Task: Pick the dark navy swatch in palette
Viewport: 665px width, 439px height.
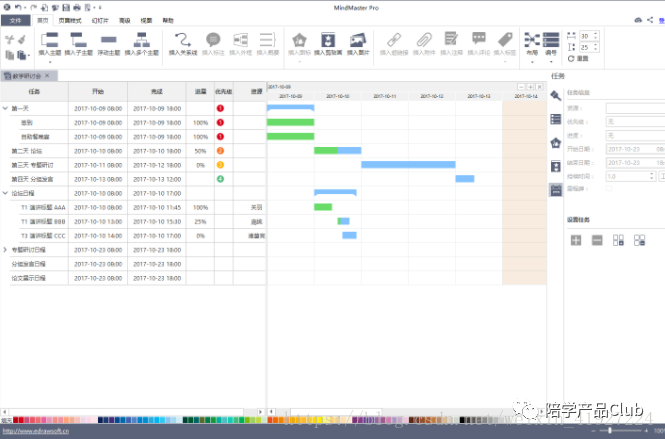Action: click(101, 420)
